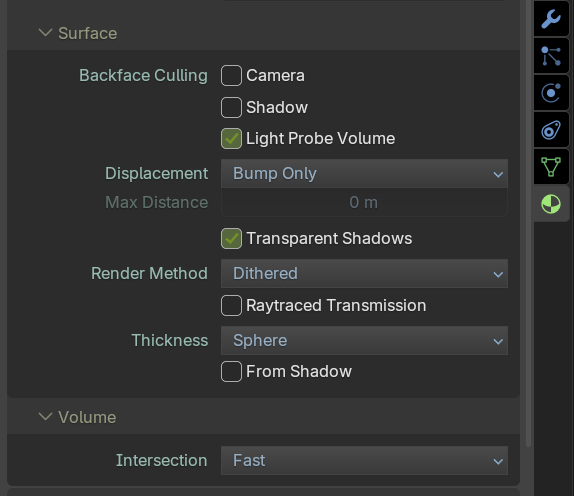Open Thickness dropdown showing Sphere
The width and height of the screenshot is (574, 496).
tap(364, 340)
